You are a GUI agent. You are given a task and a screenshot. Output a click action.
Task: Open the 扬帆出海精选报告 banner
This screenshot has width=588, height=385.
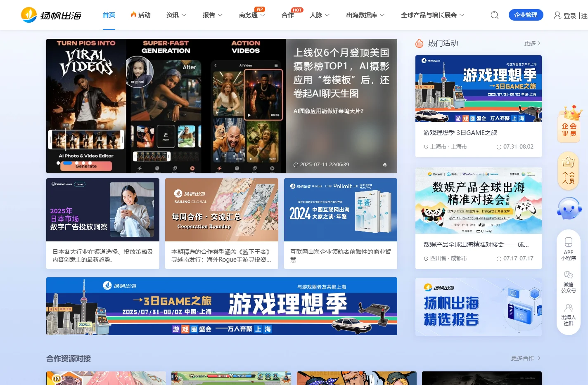click(479, 307)
